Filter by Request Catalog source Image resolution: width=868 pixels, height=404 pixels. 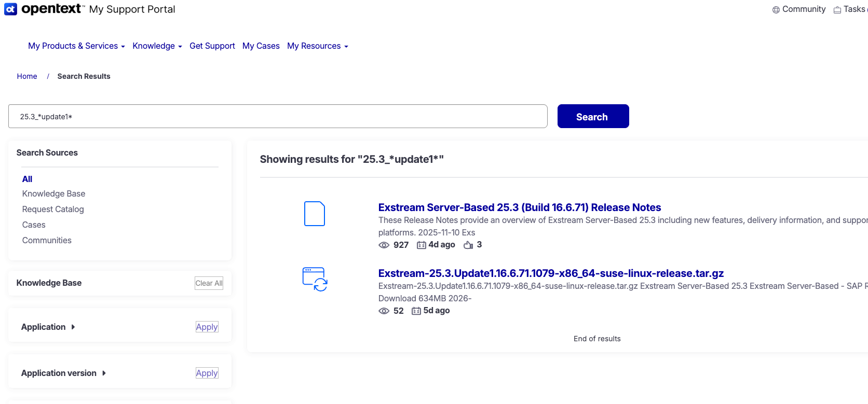pos(53,209)
